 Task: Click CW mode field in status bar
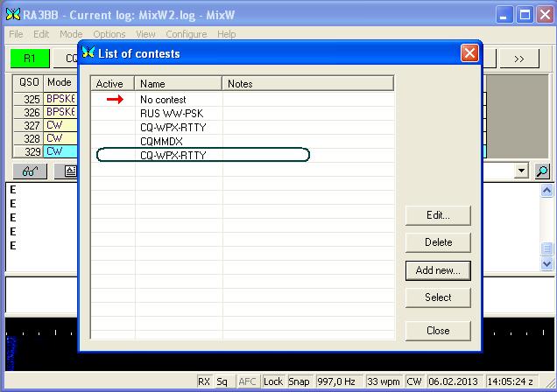(x=413, y=381)
